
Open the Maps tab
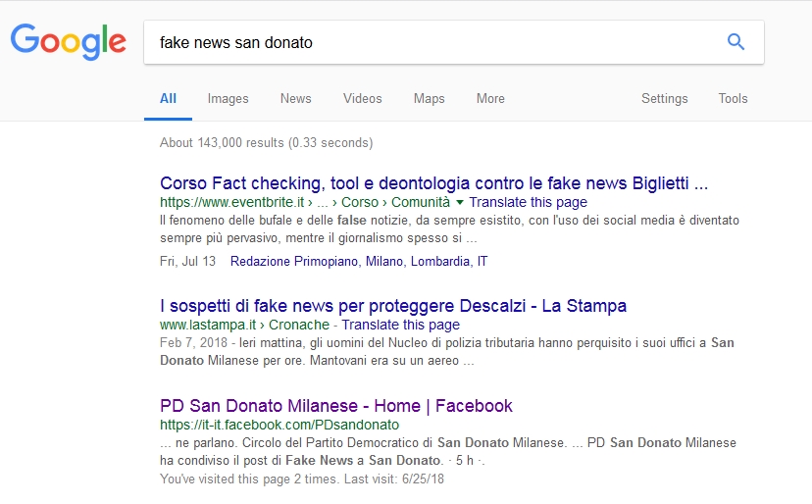coord(429,98)
